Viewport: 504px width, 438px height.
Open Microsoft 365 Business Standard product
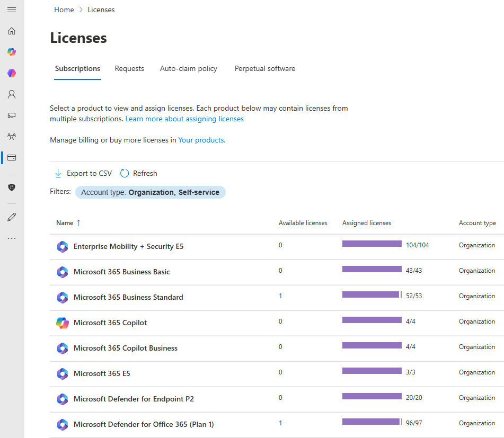click(x=129, y=297)
